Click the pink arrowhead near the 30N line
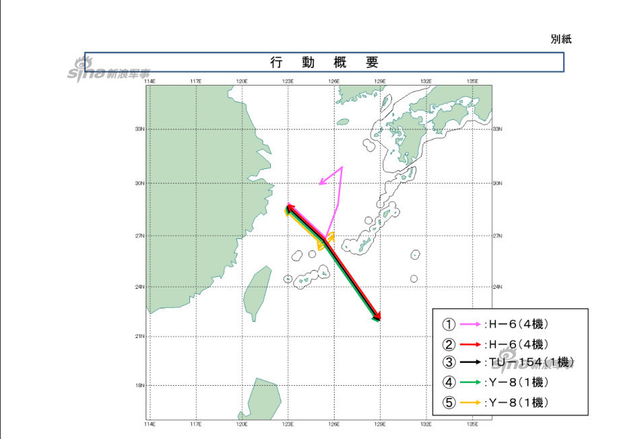640x439 pixels. (322, 182)
